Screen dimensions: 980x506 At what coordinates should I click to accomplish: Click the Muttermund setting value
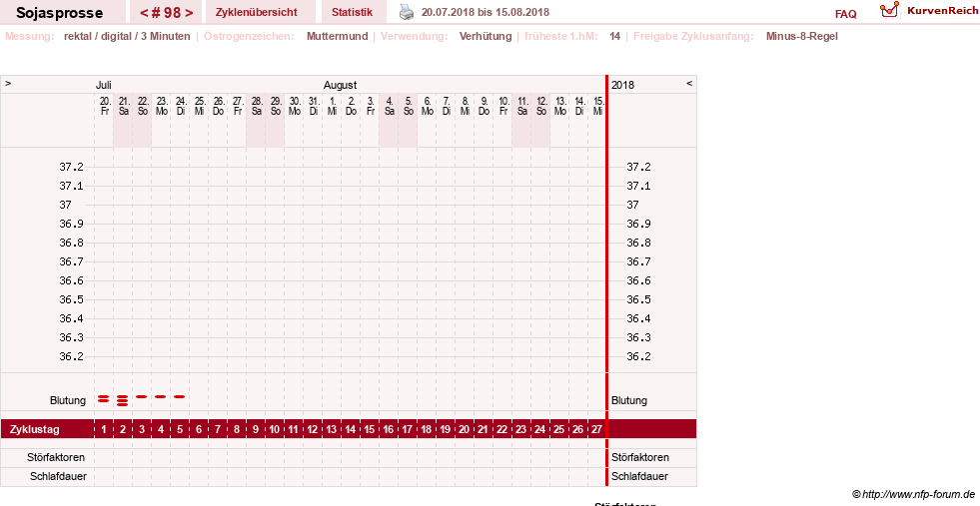point(337,36)
